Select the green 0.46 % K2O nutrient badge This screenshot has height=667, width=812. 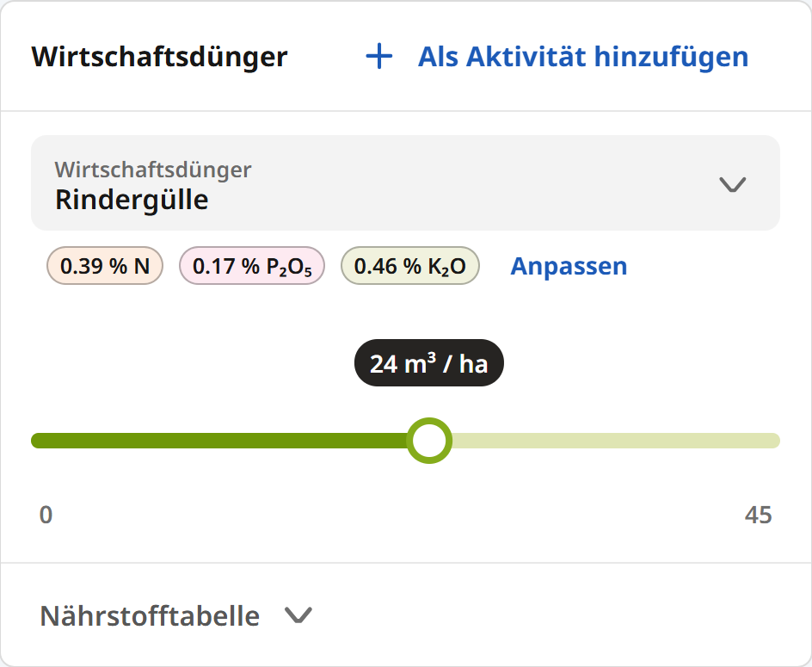pyautogui.click(x=410, y=266)
